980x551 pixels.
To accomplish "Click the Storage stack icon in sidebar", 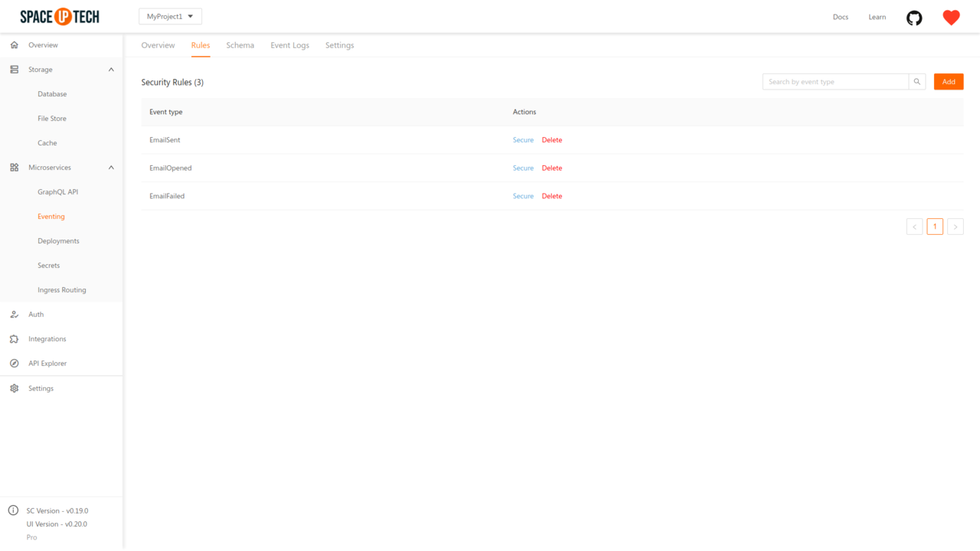I will coord(15,70).
